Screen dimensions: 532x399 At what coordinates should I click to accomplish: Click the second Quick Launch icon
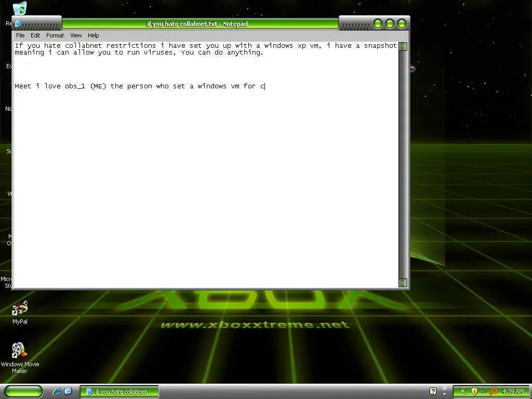68,391
